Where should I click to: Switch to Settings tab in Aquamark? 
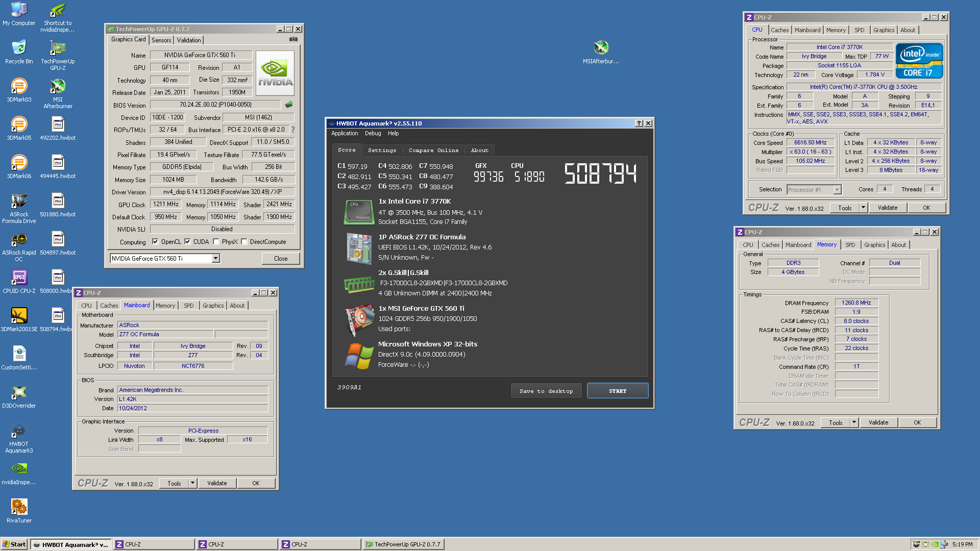tap(382, 150)
